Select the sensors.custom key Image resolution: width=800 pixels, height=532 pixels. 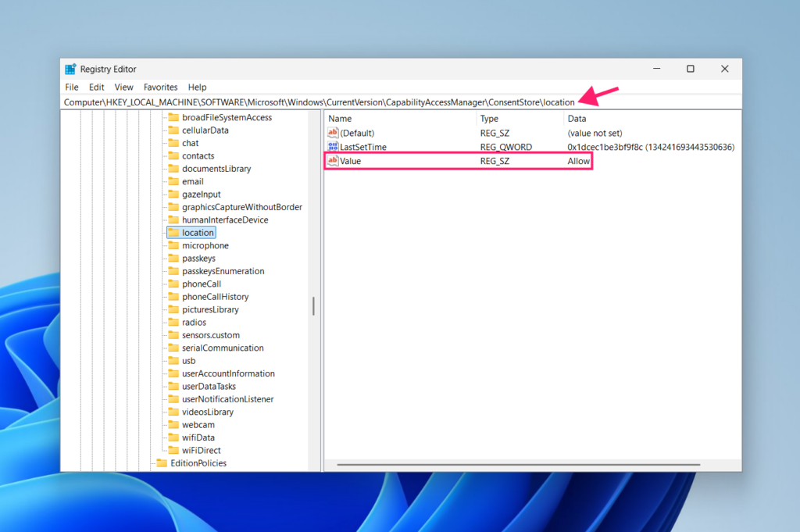coord(211,335)
